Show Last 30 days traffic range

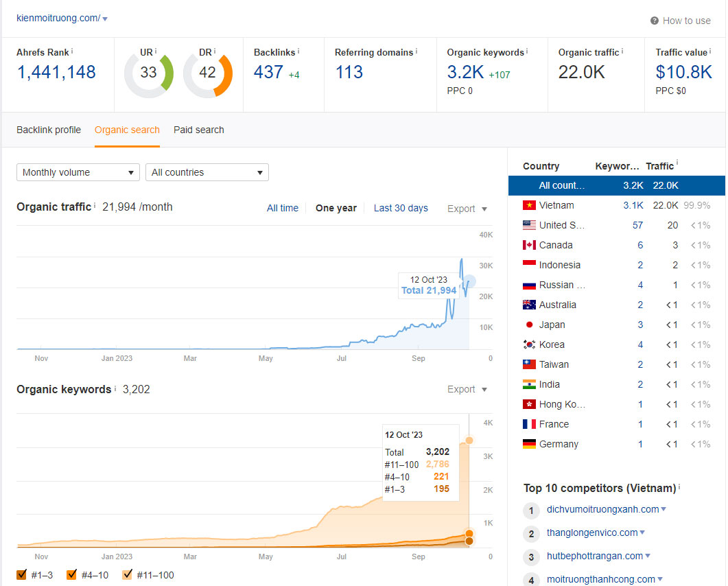tap(401, 208)
